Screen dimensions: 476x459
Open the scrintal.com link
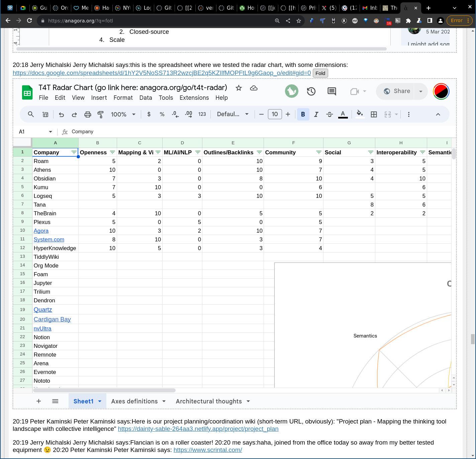[208, 450]
